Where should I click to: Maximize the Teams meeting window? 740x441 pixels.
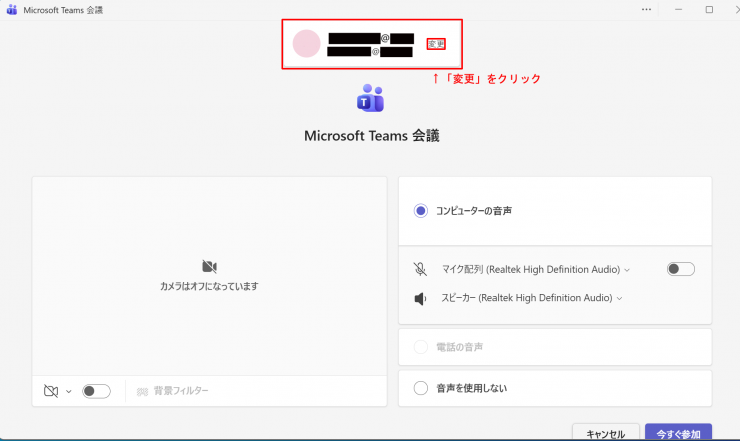(709, 9)
